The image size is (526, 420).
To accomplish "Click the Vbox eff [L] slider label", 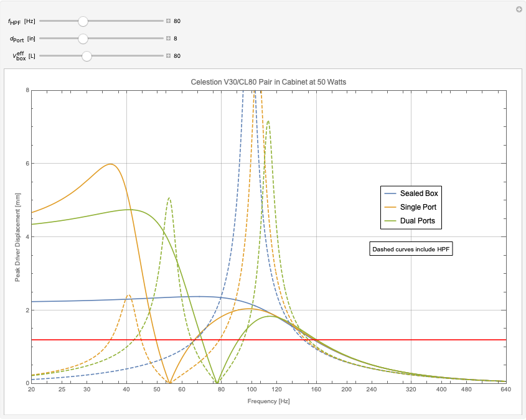I will 24,56.
